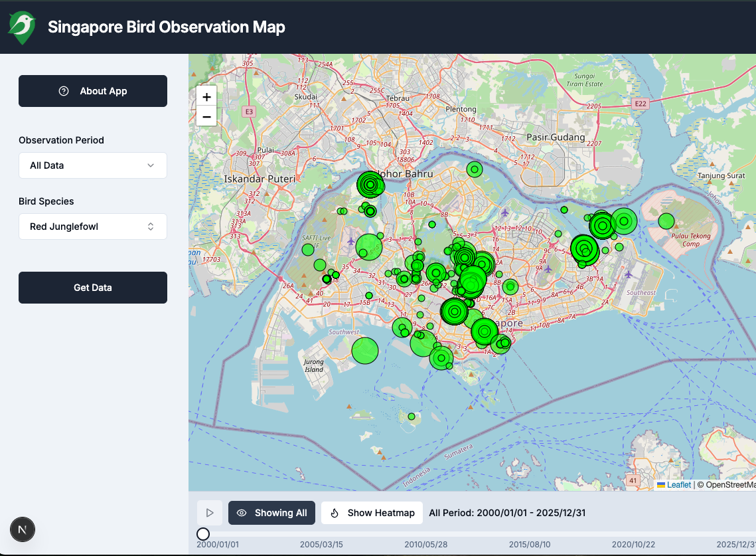Start timeline playback with the play icon
This screenshot has height=556, width=756.
(210, 512)
